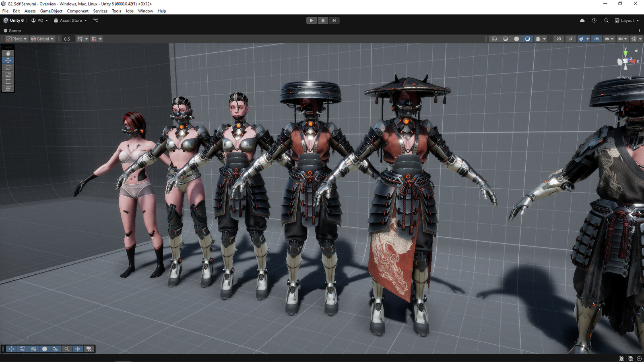Open the Undo History clock icon
Viewport: 644px width, 362px height.
(594, 21)
